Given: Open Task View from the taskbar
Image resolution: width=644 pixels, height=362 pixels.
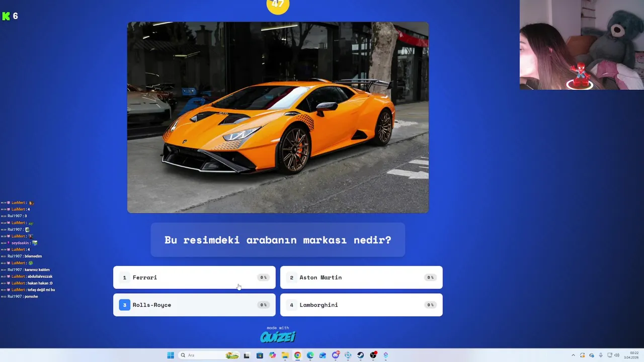Looking at the screenshot, I should [x=247, y=355].
